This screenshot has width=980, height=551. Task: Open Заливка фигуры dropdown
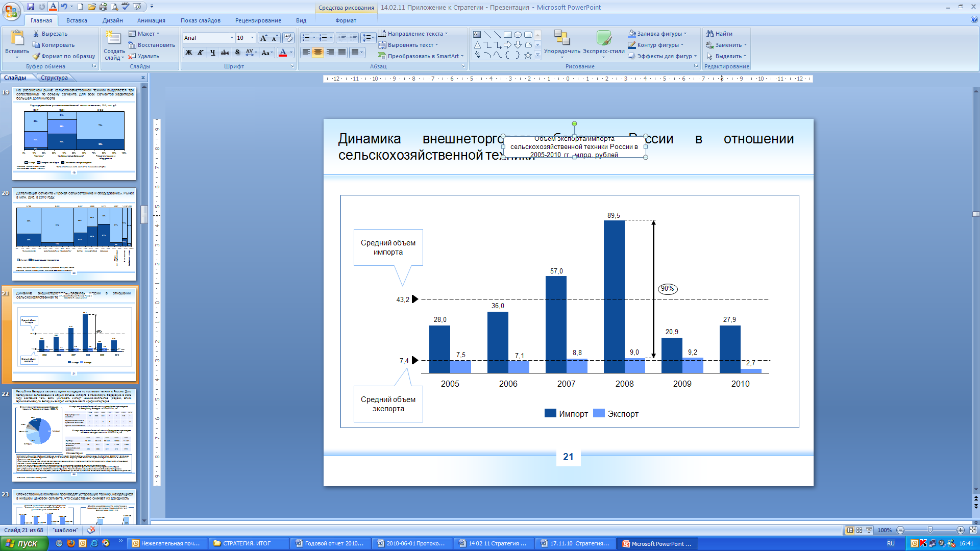[657, 34]
